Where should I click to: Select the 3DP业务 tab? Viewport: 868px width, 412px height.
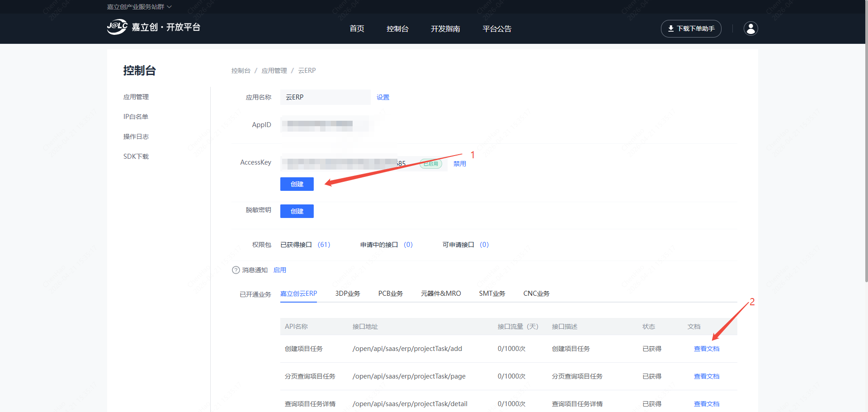click(x=347, y=294)
